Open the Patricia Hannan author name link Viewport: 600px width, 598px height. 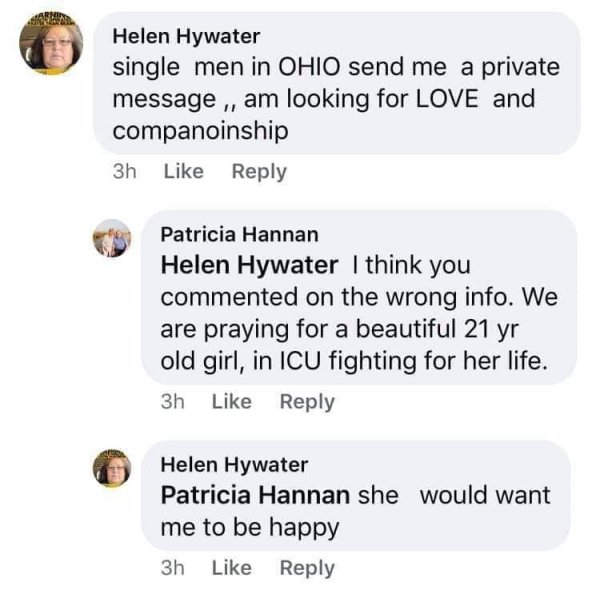pyautogui.click(x=239, y=234)
